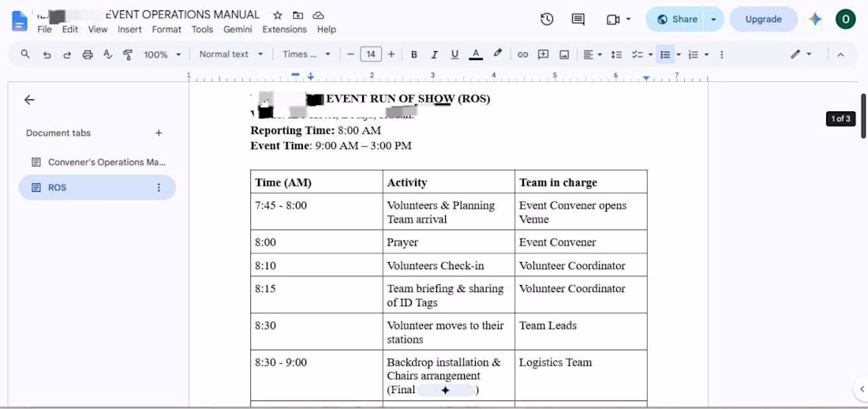Search the menus magnifier icon
This screenshot has width=868, height=409.
pos(25,54)
